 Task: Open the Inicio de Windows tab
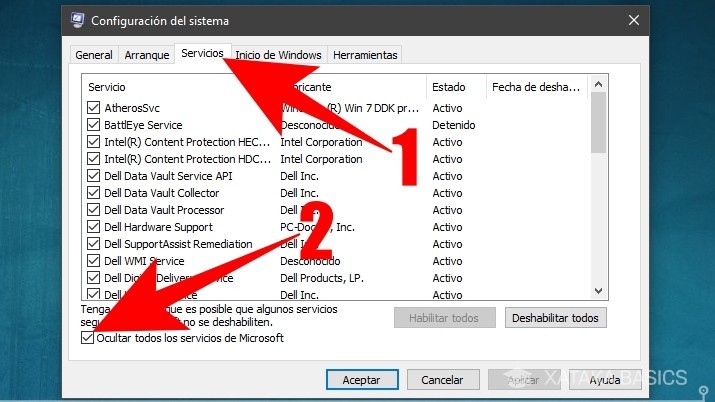point(278,55)
